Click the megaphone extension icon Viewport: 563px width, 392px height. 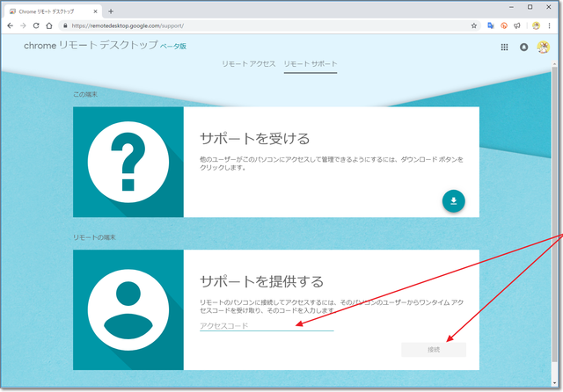(x=516, y=25)
